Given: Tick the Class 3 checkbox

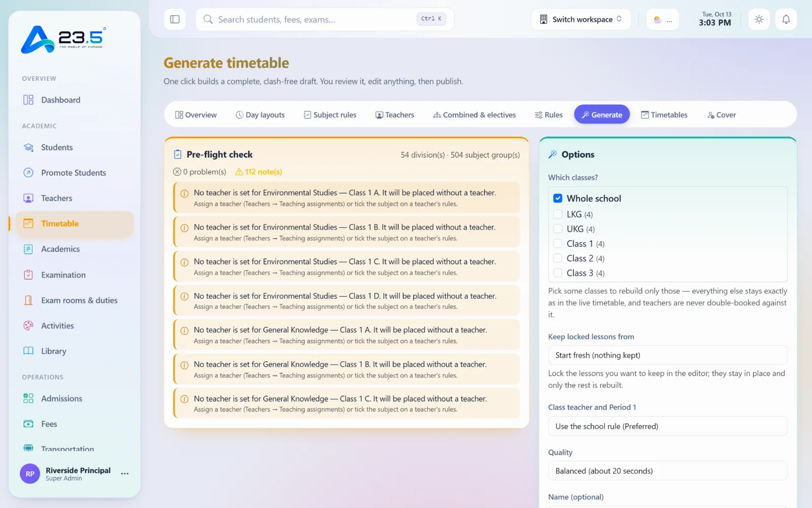Looking at the screenshot, I should click(x=558, y=273).
